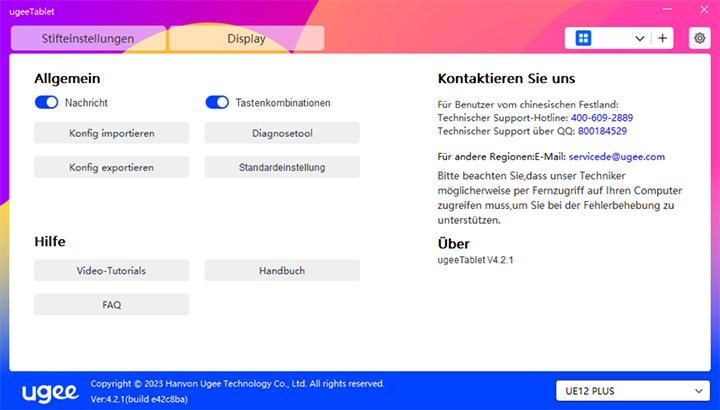Click the plus icon to add application
The height and width of the screenshot is (410, 720).
point(663,38)
